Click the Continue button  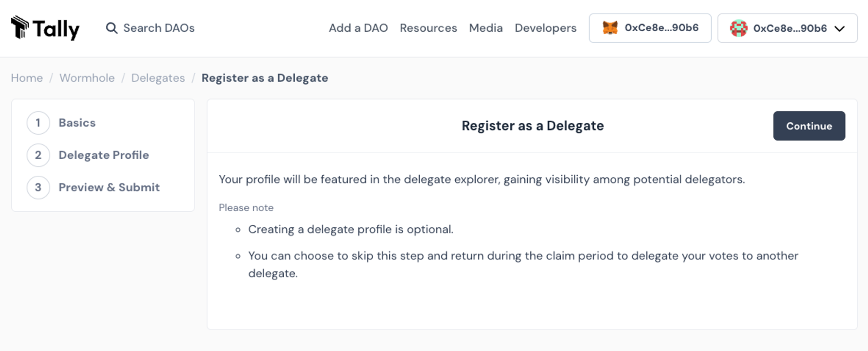click(809, 126)
